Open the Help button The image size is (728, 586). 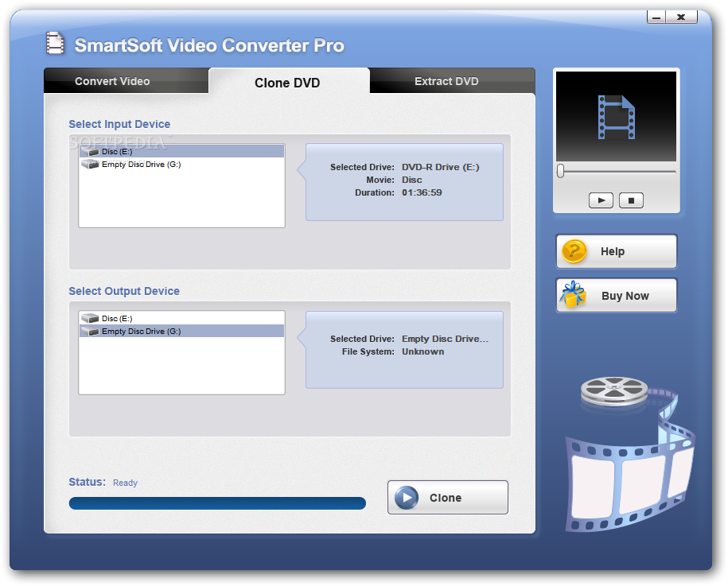pyautogui.click(x=616, y=251)
